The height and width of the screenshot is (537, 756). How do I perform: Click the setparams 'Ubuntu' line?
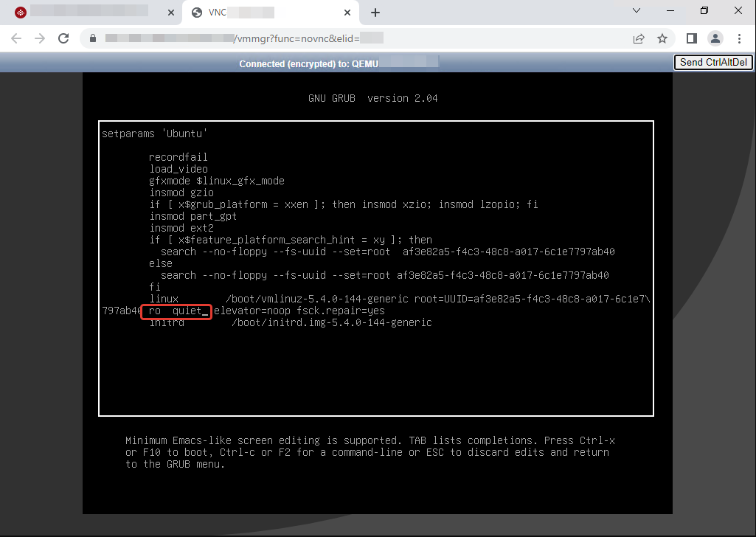coord(154,134)
